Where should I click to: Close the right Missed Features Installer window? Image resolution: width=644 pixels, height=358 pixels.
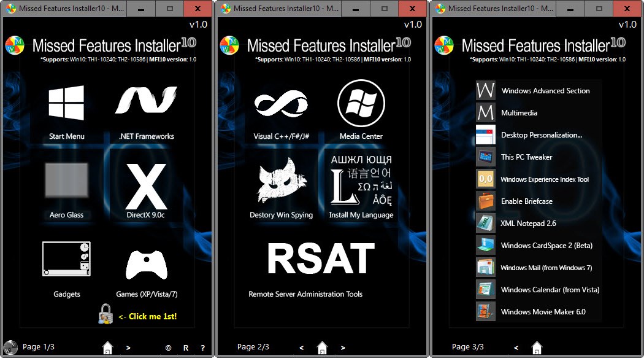pyautogui.click(x=627, y=9)
